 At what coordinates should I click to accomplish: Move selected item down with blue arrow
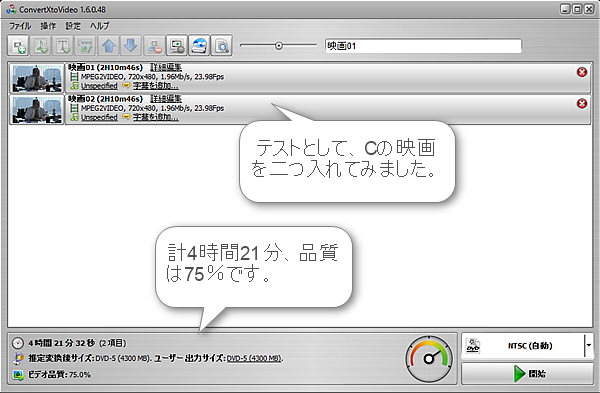coord(131,46)
